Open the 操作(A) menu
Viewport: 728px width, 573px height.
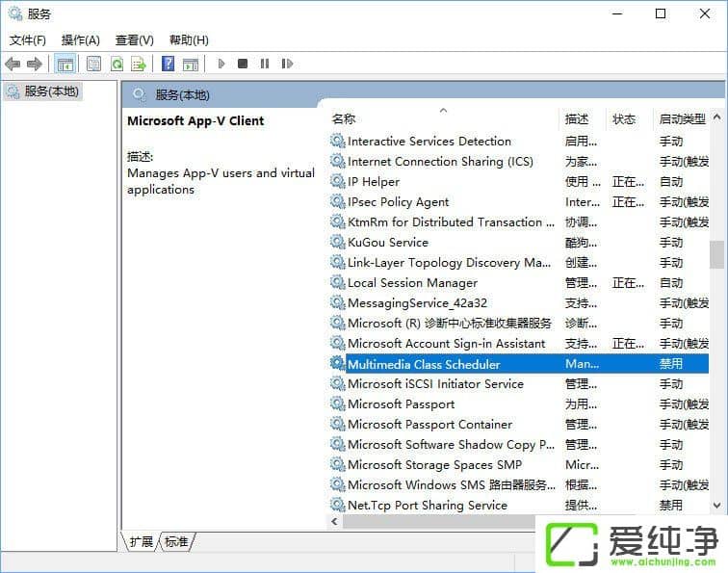[81, 40]
